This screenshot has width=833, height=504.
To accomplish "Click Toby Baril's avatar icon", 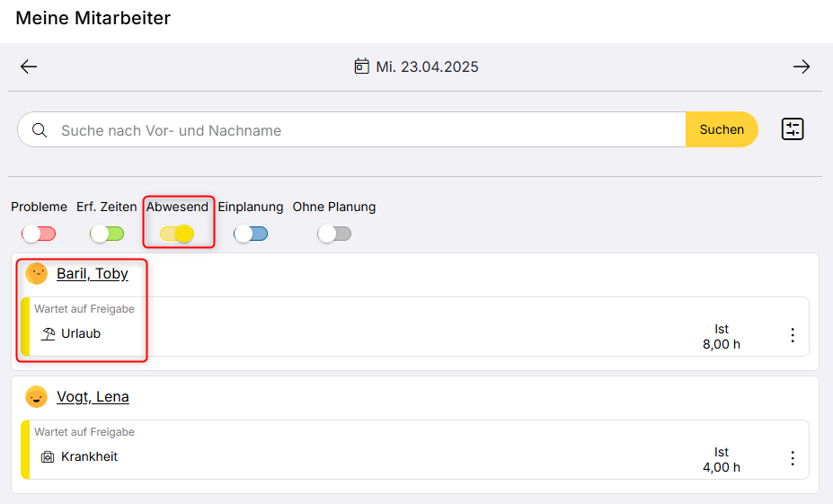I will pyautogui.click(x=36, y=274).
